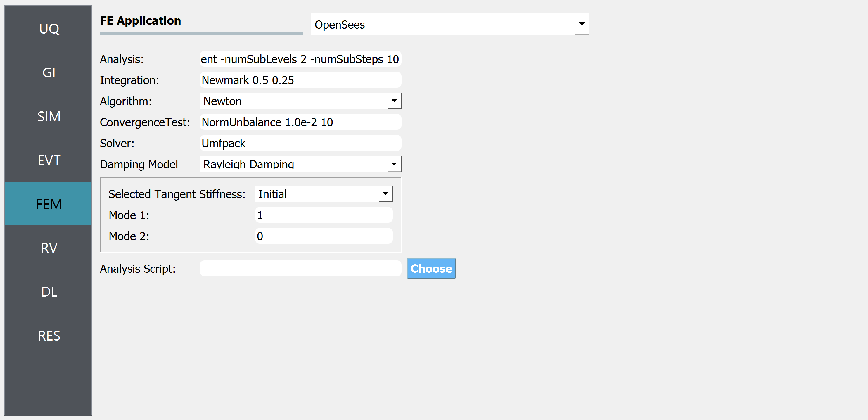Click the FEM tab in sidebar
Viewport: 868px width, 420px height.
49,203
